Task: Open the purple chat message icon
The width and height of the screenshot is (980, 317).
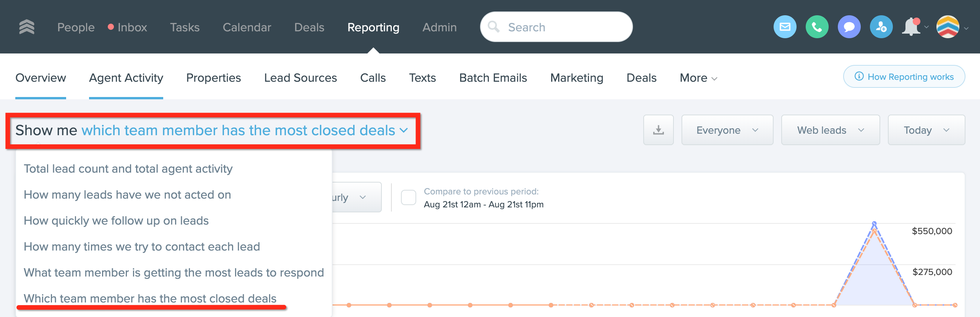Action: [849, 27]
